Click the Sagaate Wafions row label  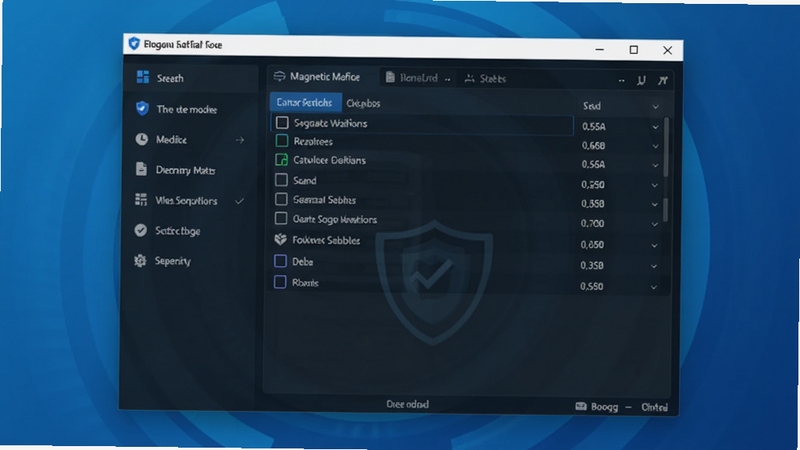(331, 123)
